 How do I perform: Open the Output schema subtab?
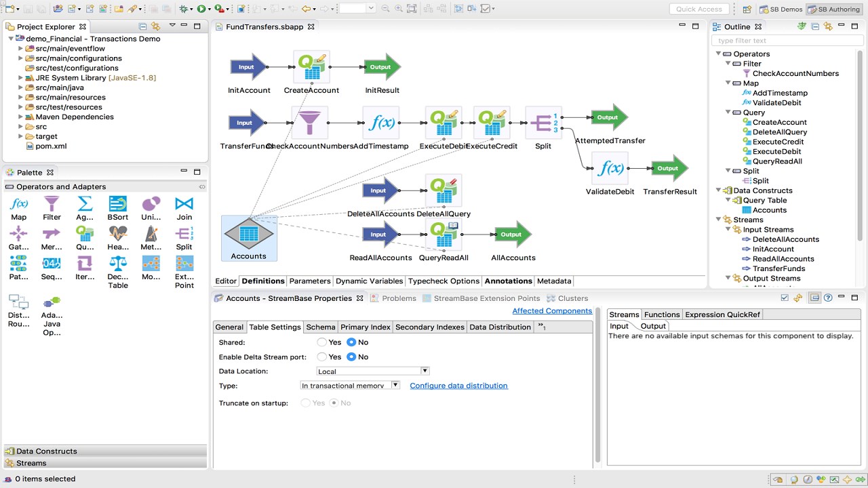pos(653,326)
